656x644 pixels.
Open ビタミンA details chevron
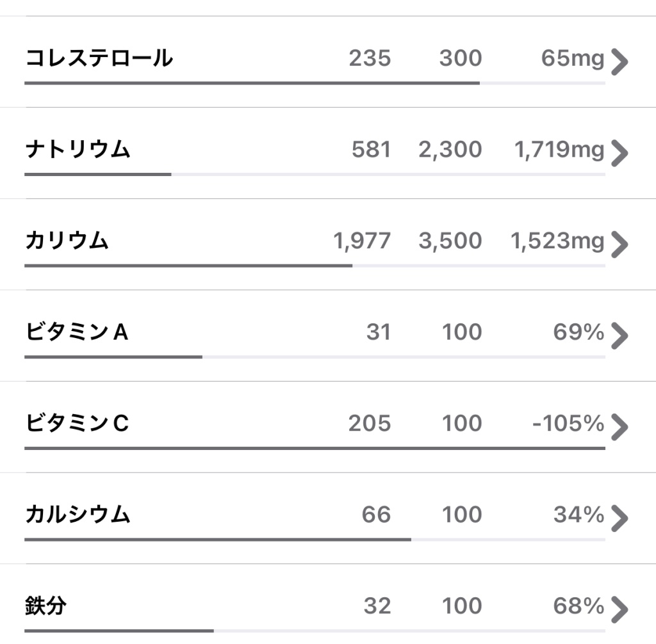coord(619,336)
